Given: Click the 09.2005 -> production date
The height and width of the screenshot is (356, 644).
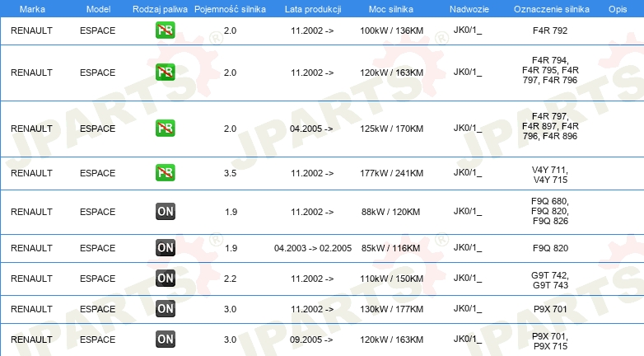Looking at the screenshot, I should click(311, 340).
